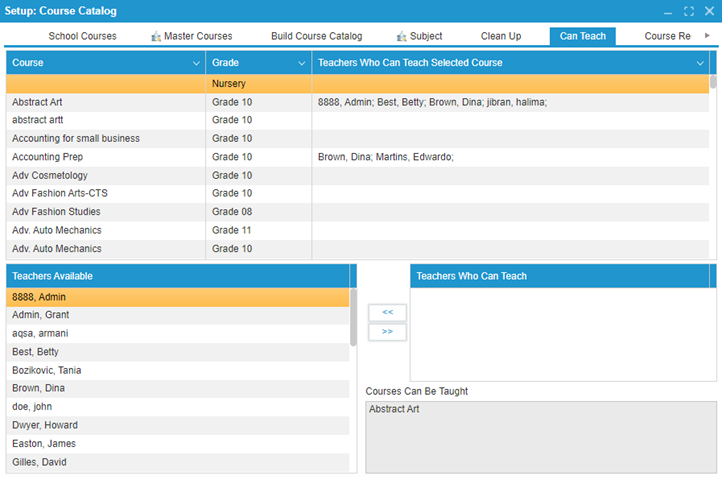Click the Courses Can Be Taught box

click(540, 437)
